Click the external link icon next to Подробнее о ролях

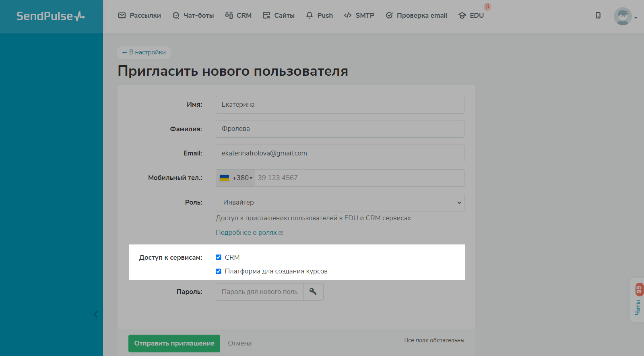(281, 233)
